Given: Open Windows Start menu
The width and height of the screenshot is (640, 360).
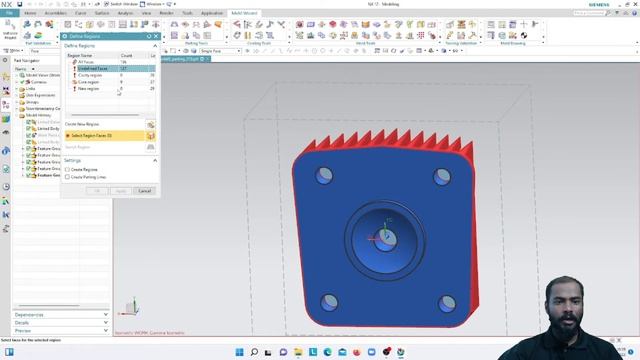Looking at the screenshot, I should pos(240,352).
